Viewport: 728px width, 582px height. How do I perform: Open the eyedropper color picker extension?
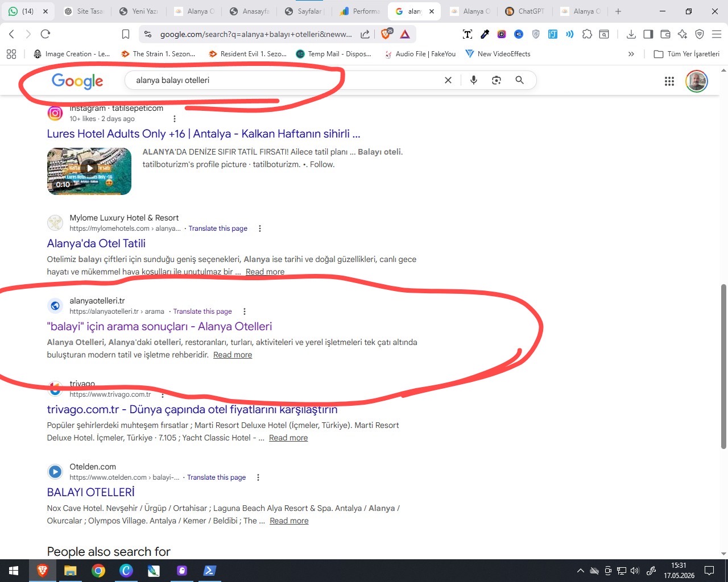pos(485,34)
